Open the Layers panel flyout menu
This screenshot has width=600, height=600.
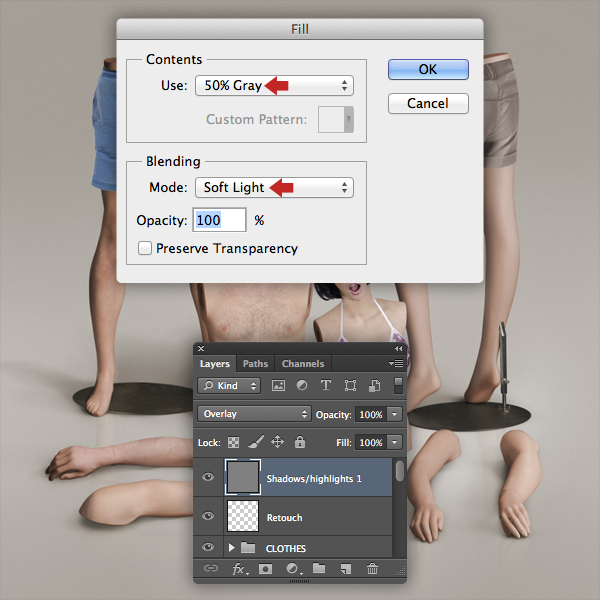tap(396, 363)
